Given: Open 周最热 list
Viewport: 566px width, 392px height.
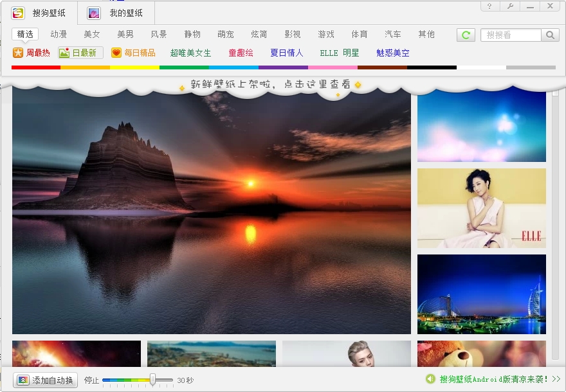Looking at the screenshot, I should tap(37, 53).
